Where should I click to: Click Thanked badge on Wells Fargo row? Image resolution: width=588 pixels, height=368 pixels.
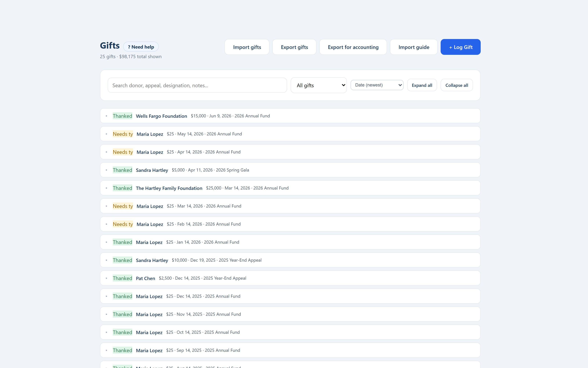pyautogui.click(x=122, y=116)
